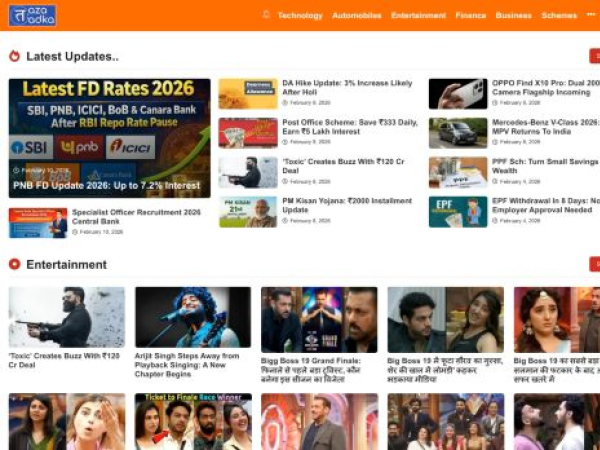Open Specialist Officer Recruitment 2026 headline
Viewport: 600px width, 450px height.
point(135,216)
